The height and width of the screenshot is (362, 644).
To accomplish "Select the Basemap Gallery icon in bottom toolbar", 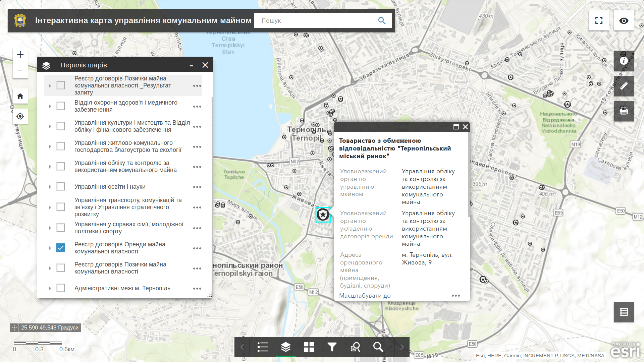I will tap(309, 347).
